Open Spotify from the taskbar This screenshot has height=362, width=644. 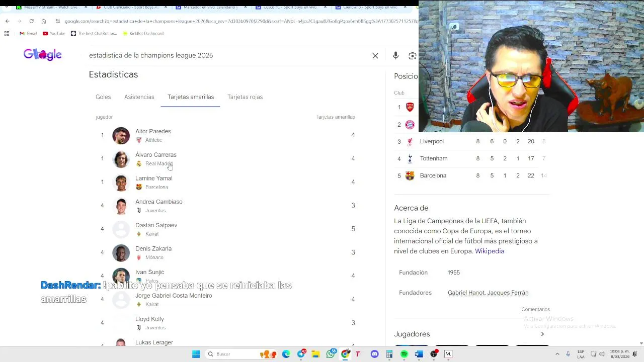[404, 354]
